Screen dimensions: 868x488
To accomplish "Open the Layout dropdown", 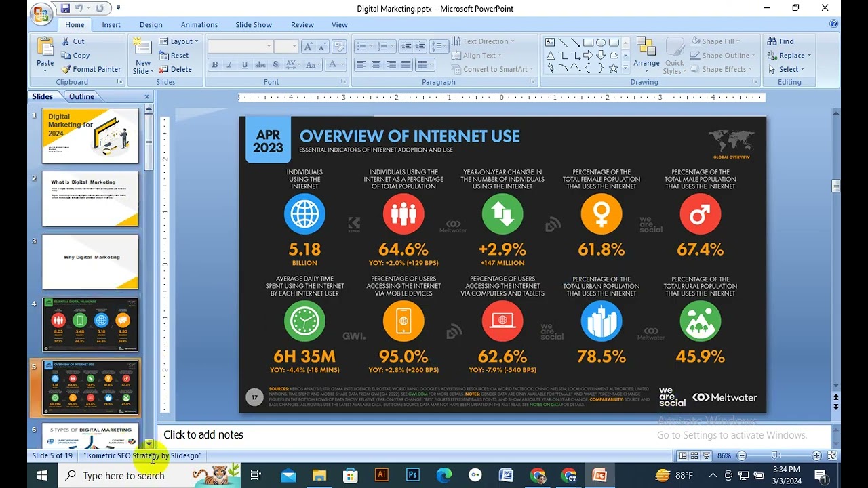I will pyautogui.click(x=179, y=41).
